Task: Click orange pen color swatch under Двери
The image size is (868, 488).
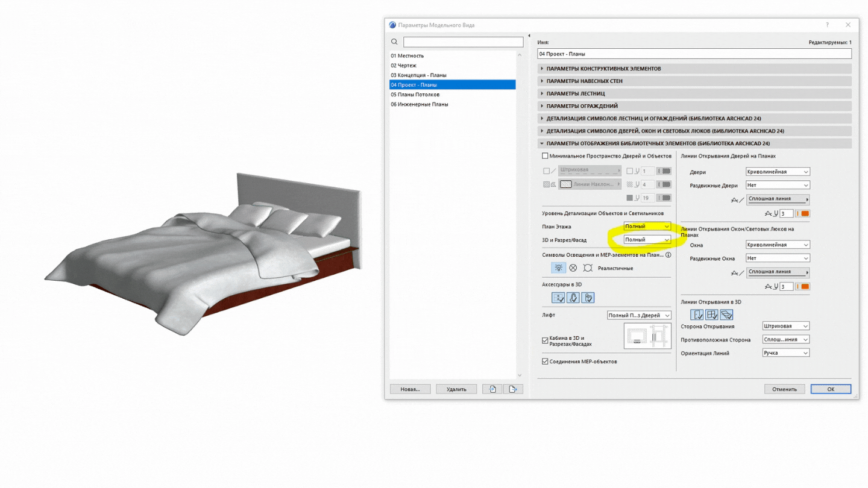Action: (805, 214)
